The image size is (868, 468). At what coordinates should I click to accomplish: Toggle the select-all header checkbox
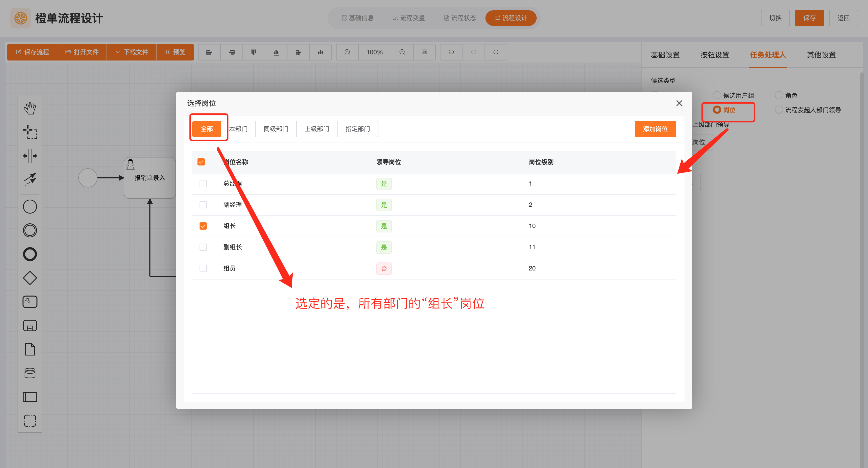201,162
